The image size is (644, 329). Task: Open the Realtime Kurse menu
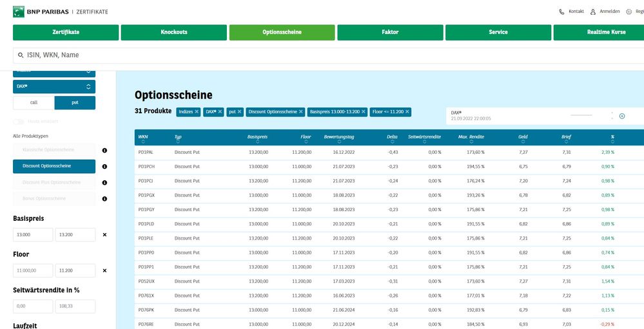tap(599, 32)
